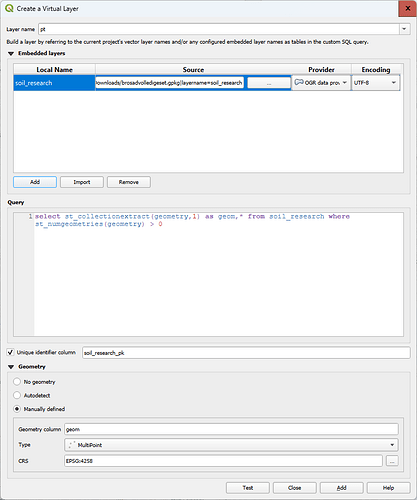The width and height of the screenshot is (417, 500).
Task: Collapse the Geometry section
Action: coord(11,367)
